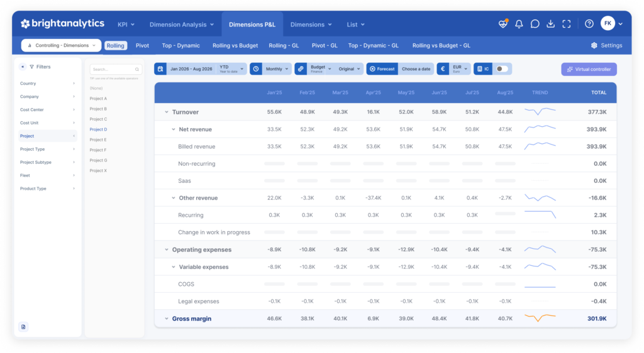
Task: Click the brightanalytics logo
Action: [x=62, y=24]
